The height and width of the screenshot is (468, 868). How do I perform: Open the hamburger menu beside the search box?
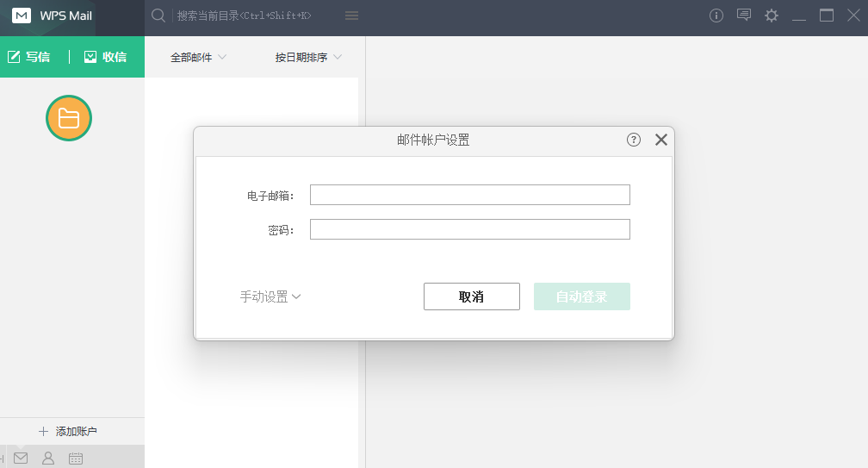351,16
